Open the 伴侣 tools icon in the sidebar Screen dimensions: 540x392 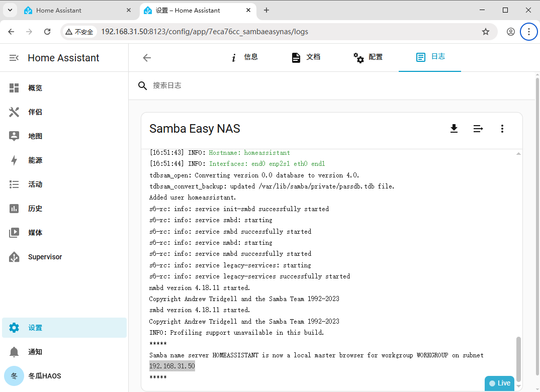point(14,112)
